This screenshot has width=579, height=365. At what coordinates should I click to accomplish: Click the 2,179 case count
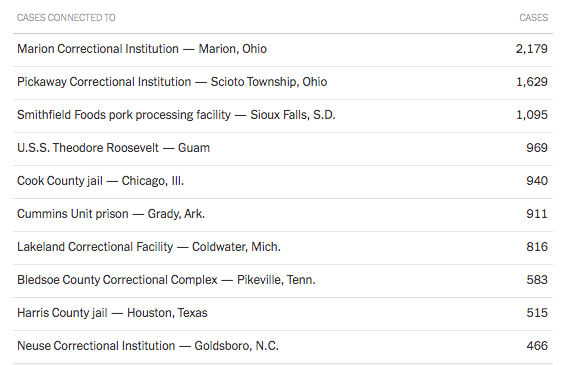[x=532, y=49]
